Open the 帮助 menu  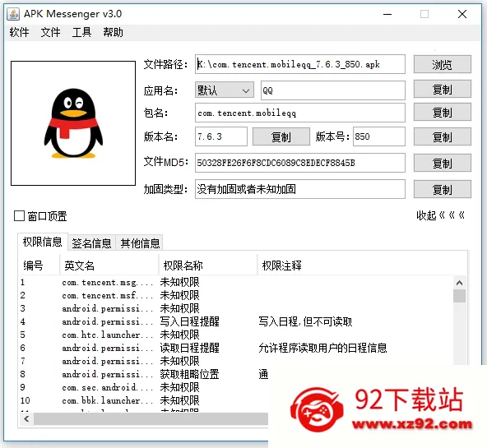pyautogui.click(x=113, y=32)
